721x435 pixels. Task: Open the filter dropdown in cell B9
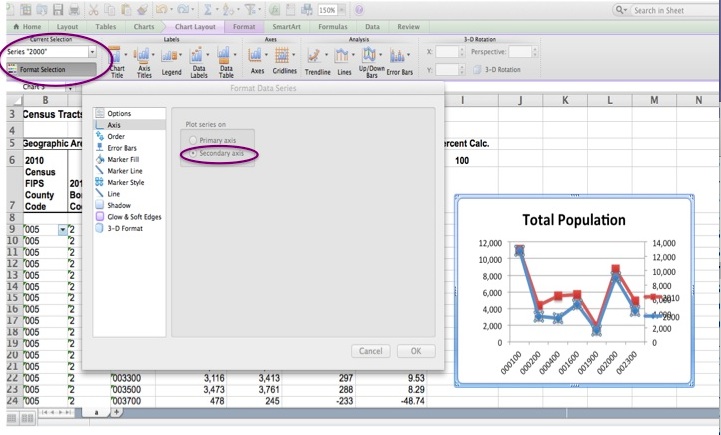click(x=63, y=229)
